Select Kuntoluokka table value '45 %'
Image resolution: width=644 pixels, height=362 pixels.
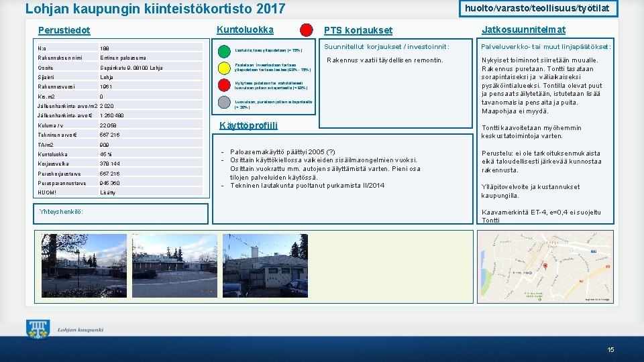[105, 154]
